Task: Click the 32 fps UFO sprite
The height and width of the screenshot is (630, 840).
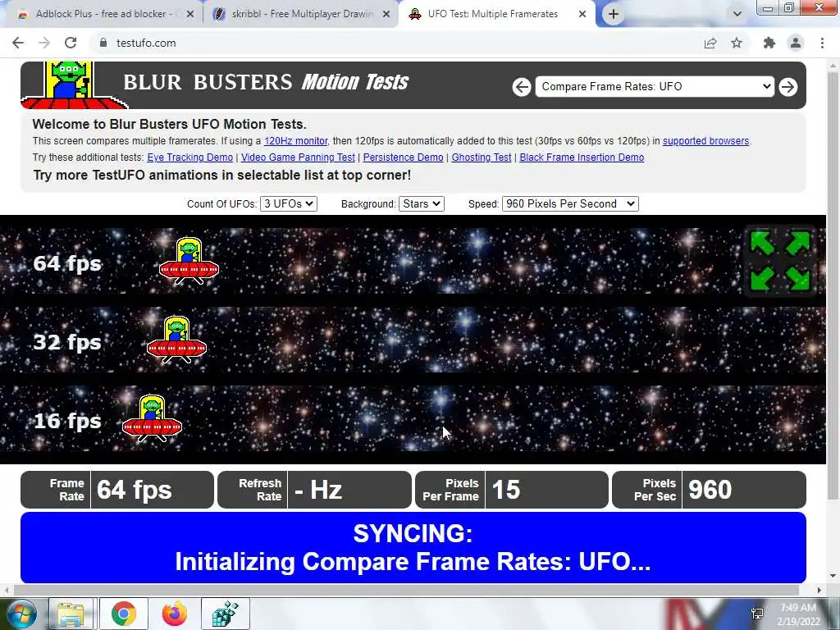Action: [176, 340]
